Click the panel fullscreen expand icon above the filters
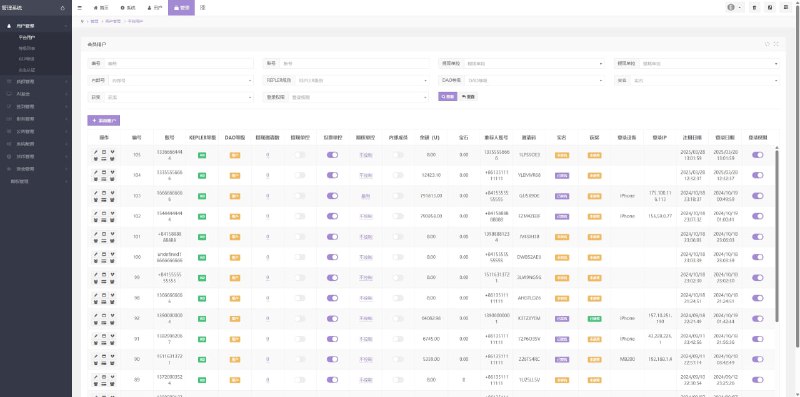Viewport: 800px width, 397px height. point(776,44)
